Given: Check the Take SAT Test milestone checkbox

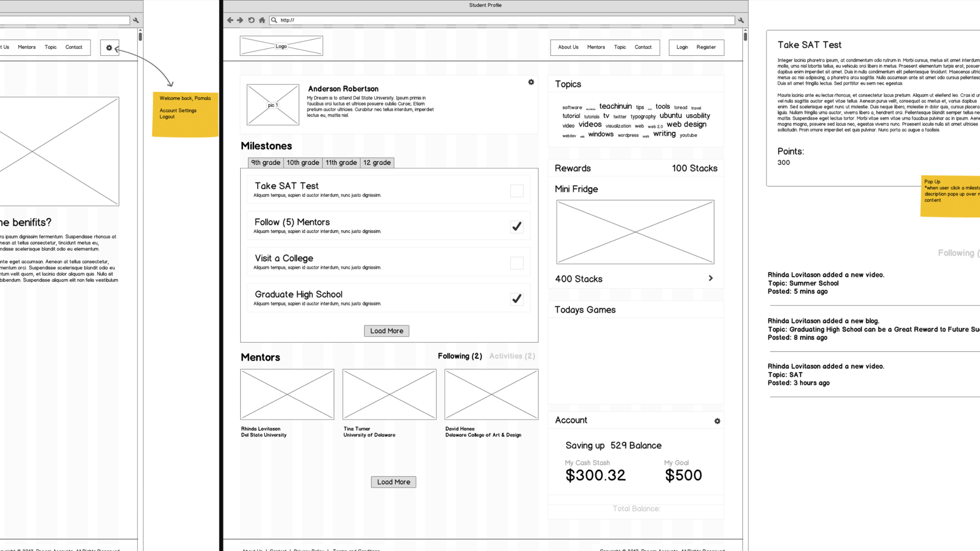Looking at the screenshot, I should (x=516, y=190).
